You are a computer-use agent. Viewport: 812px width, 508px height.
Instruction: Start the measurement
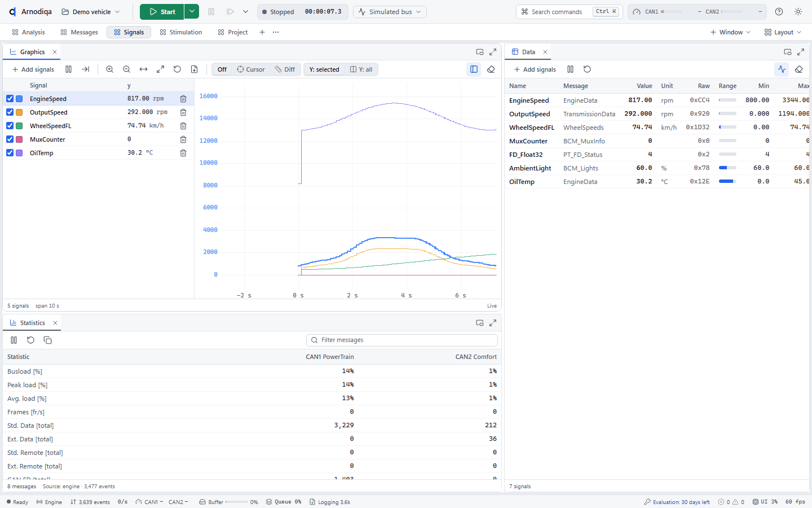[162, 12]
